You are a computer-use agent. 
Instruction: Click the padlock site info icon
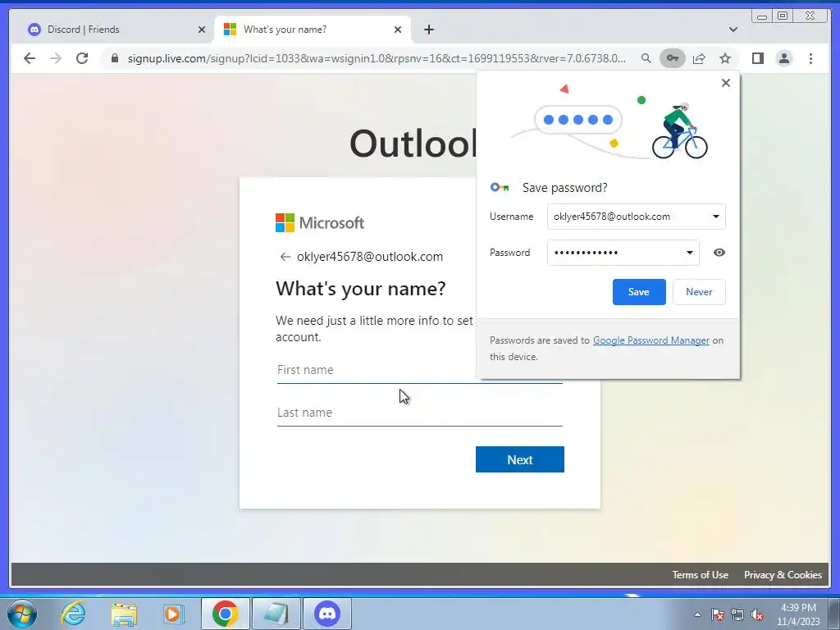coord(115,58)
